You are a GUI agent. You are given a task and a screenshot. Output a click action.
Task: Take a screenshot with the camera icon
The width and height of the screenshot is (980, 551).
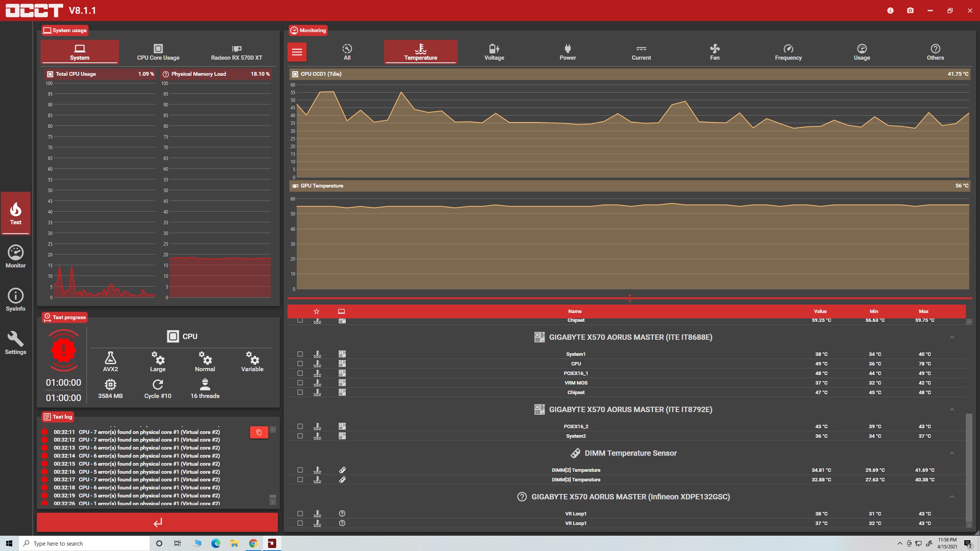(910, 10)
